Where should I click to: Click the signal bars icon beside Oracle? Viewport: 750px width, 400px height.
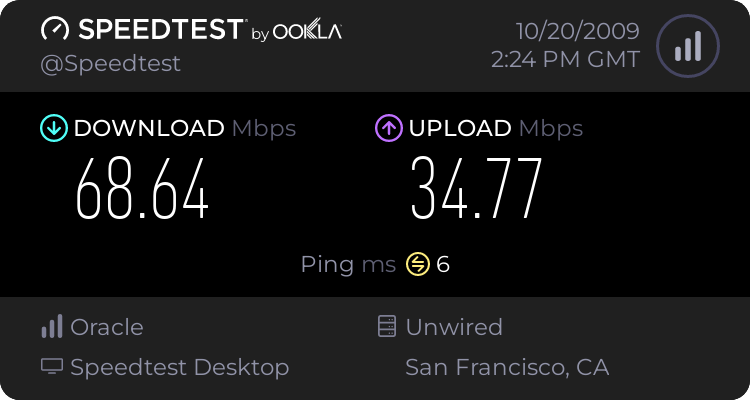pyautogui.click(x=52, y=327)
